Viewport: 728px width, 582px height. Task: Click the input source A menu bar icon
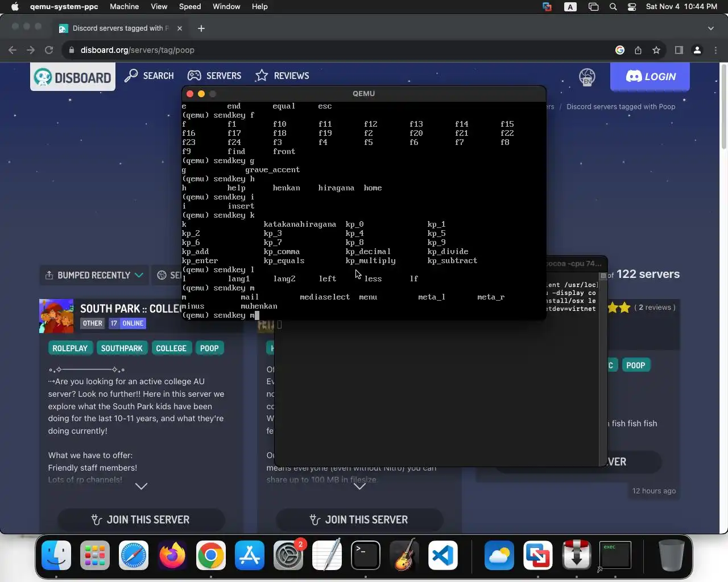pos(570,7)
